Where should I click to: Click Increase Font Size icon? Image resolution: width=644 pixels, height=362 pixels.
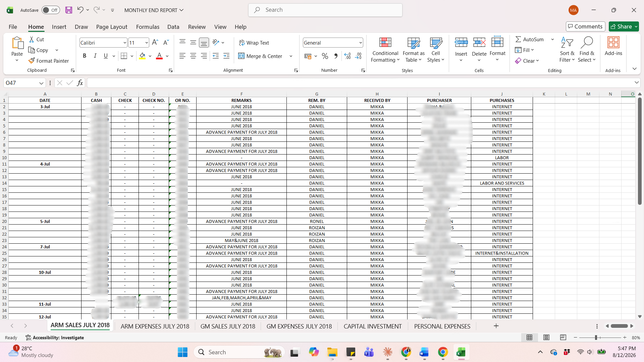pyautogui.click(x=155, y=43)
